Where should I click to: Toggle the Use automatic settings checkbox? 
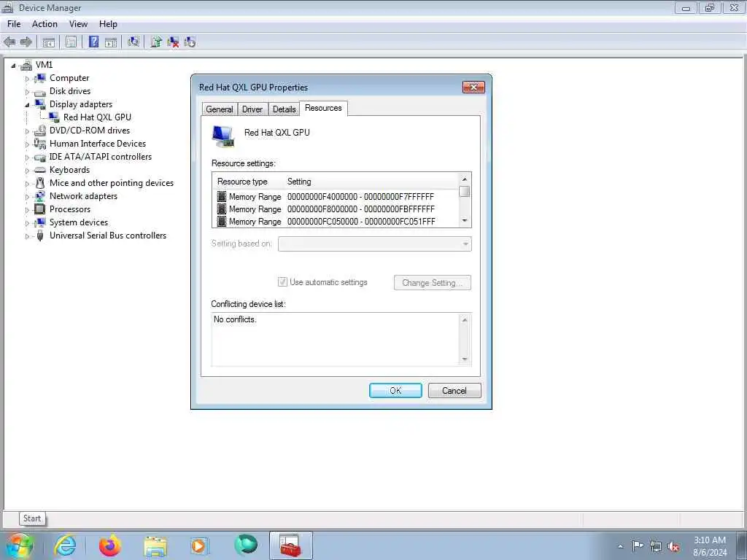pyautogui.click(x=282, y=282)
